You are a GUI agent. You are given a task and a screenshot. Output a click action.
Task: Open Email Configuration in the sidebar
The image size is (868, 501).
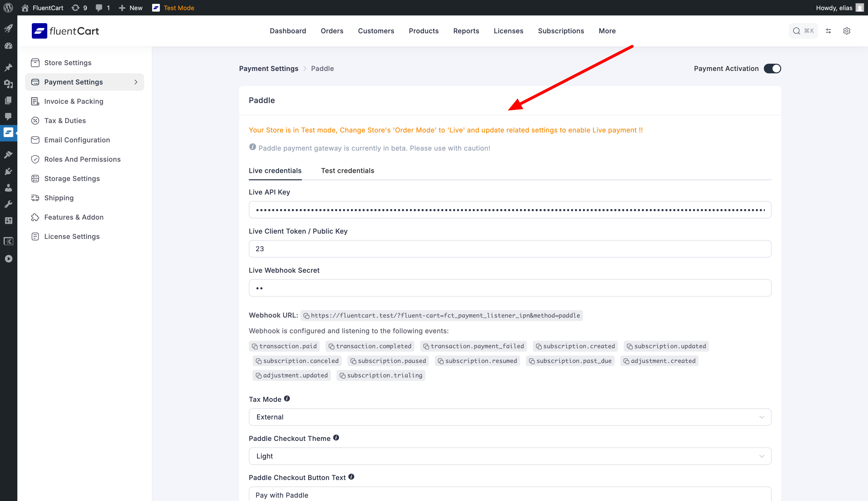coord(77,140)
